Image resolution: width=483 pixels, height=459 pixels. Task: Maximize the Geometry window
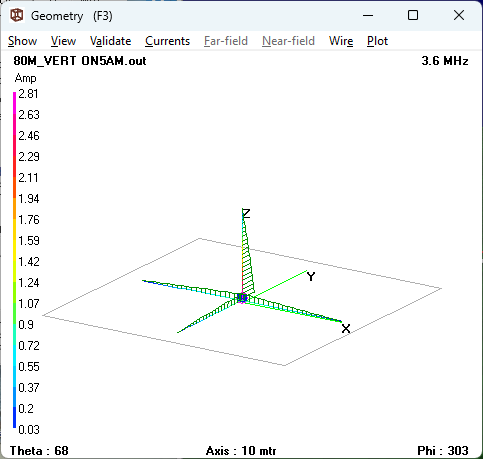click(413, 15)
